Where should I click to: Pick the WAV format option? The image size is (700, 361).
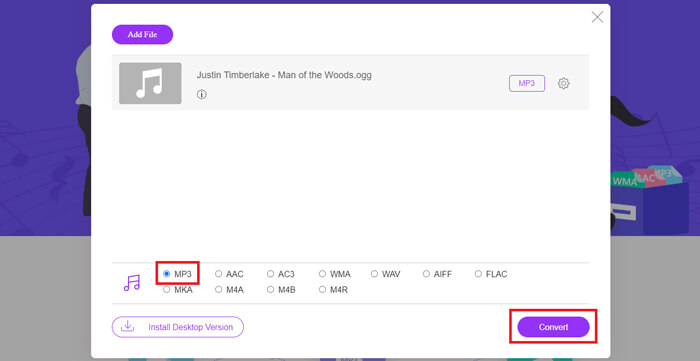[x=374, y=274]
